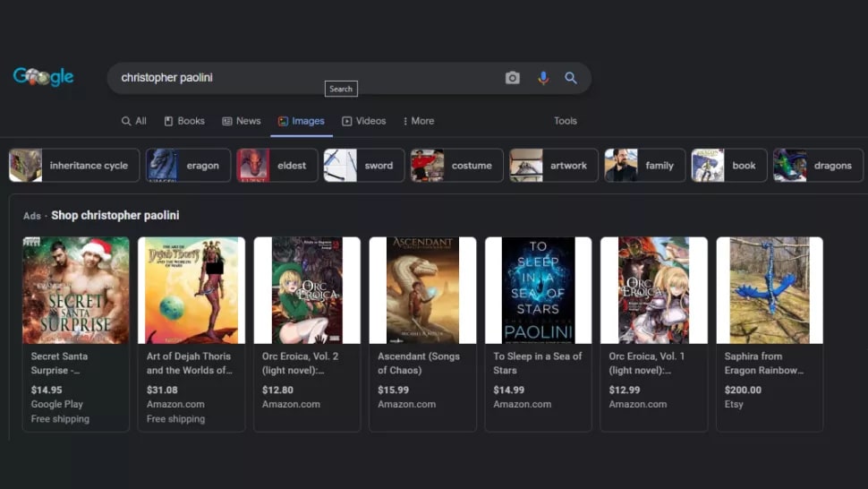Image resolution: width=868 pixels, height=489 pixels.
Task: Switch to the News tab
Action: coord(242,121)
